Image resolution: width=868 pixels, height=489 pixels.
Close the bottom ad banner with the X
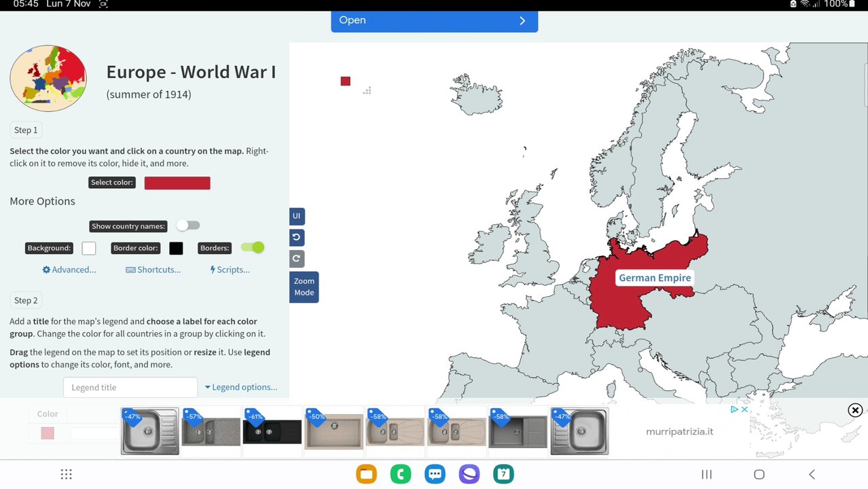[x=855, y=410]
